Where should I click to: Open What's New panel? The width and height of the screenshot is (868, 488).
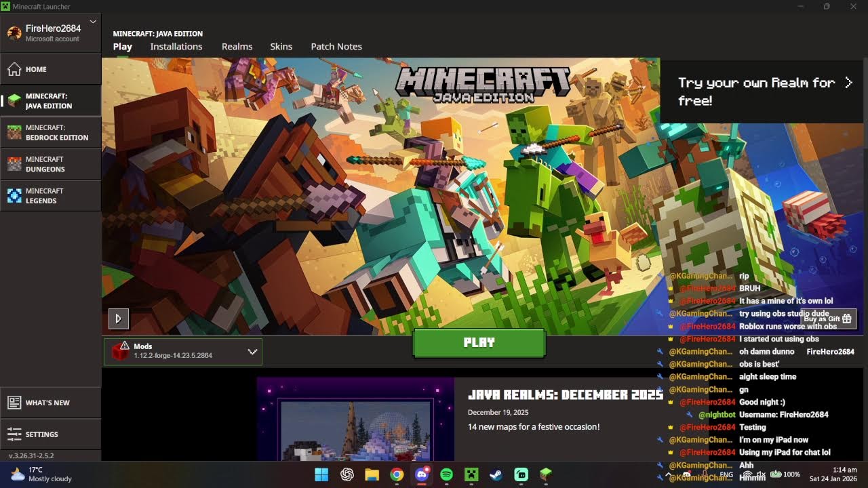click(51, 403)
